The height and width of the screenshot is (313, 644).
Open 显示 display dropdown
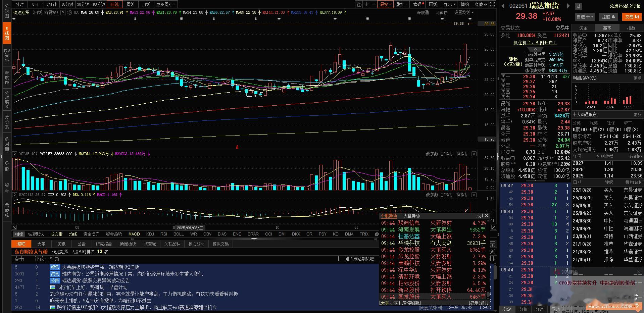(x=449, y=4)
